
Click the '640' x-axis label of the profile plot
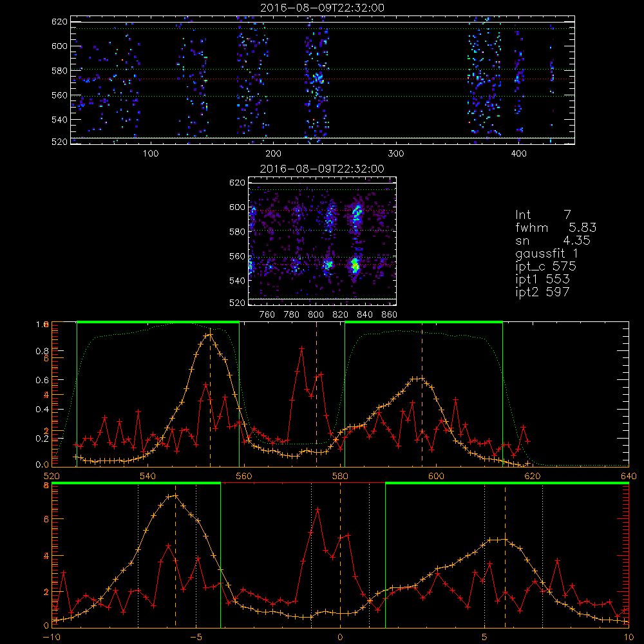pyautogui.click(x=629, y=476)
